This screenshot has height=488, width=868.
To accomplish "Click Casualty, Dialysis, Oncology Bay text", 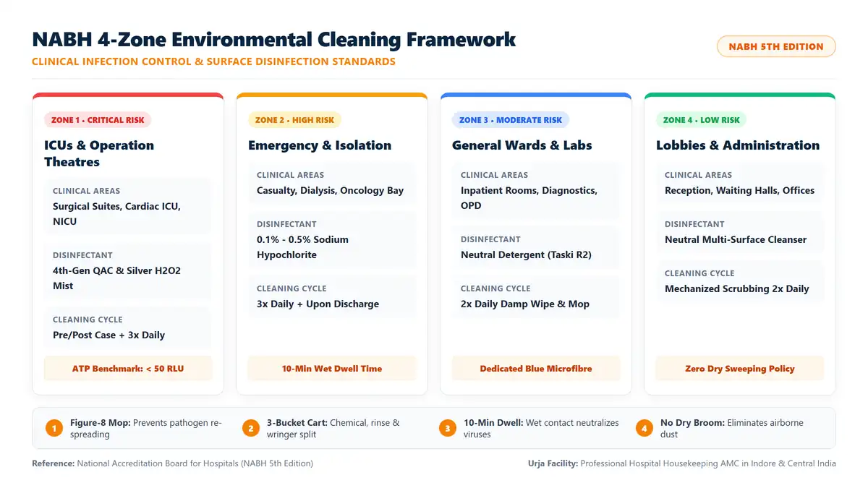I will coord(330,190).
